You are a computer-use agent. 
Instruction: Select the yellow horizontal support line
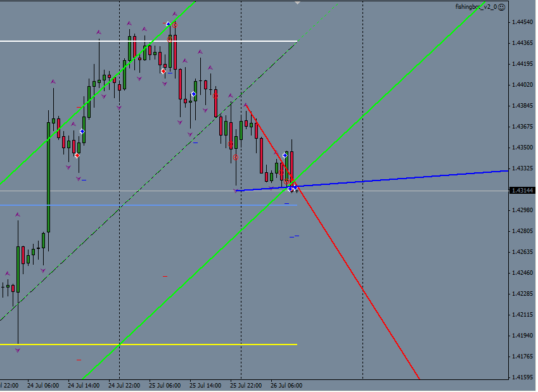(148, 345)
